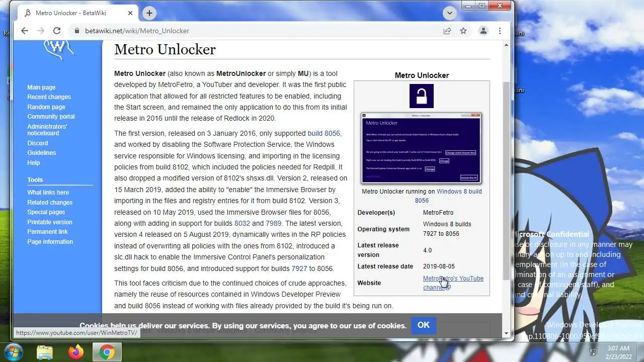This screenshot has height=362, width=644.
Task: Click the browser forward arrow
Action: click(x=41, y=31)
